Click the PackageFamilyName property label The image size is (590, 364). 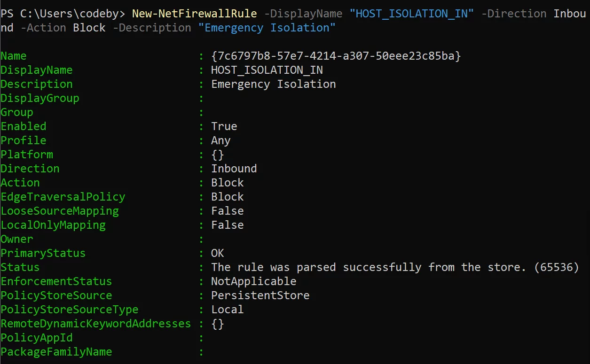[56, 352]
